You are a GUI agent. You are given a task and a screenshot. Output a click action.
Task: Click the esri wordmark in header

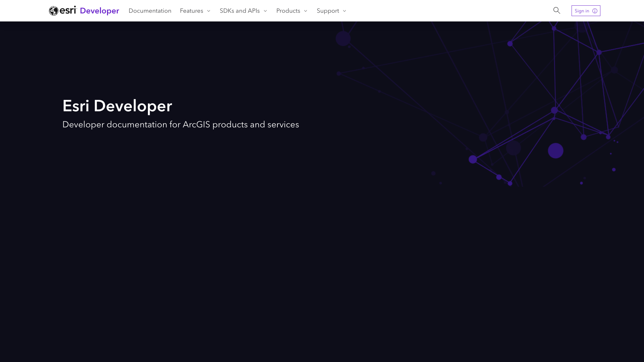(68, 10)
